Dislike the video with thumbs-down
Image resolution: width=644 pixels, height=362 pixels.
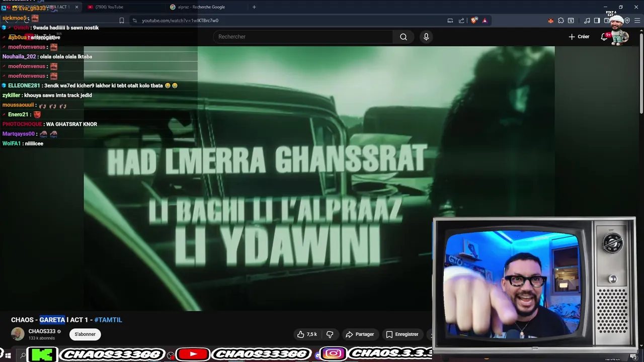(x=330, y=334)
